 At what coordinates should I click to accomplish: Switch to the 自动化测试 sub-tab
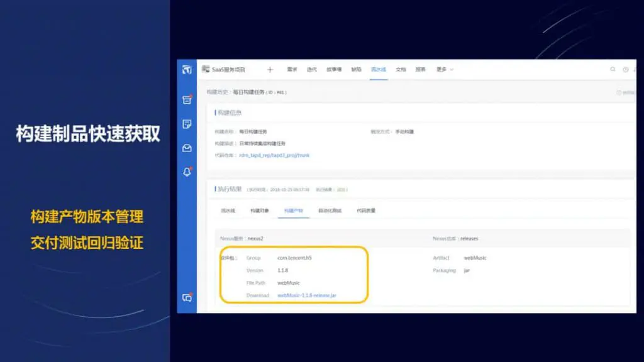click(330, 211)
